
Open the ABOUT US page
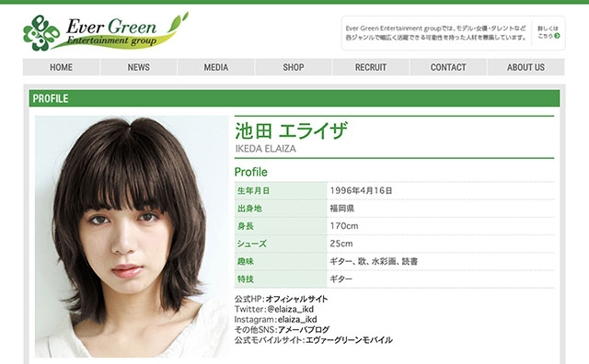click(x=525, y=67)
